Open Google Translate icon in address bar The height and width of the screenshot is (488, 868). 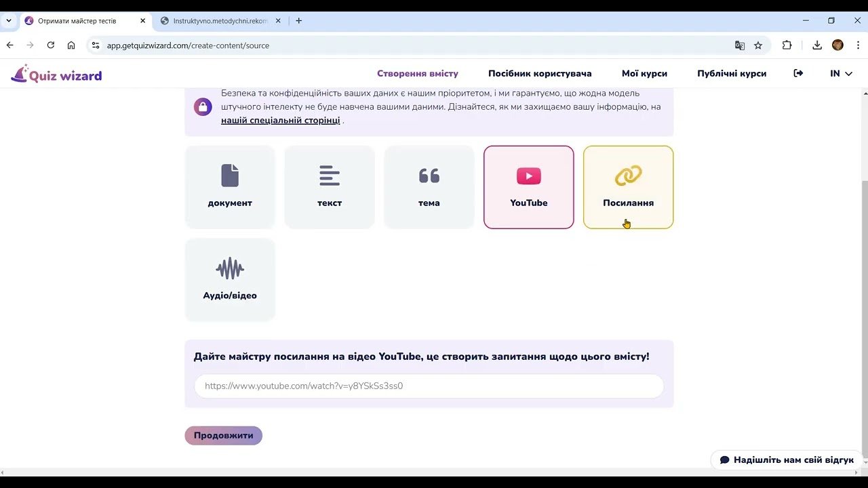[x=739, y=45]
